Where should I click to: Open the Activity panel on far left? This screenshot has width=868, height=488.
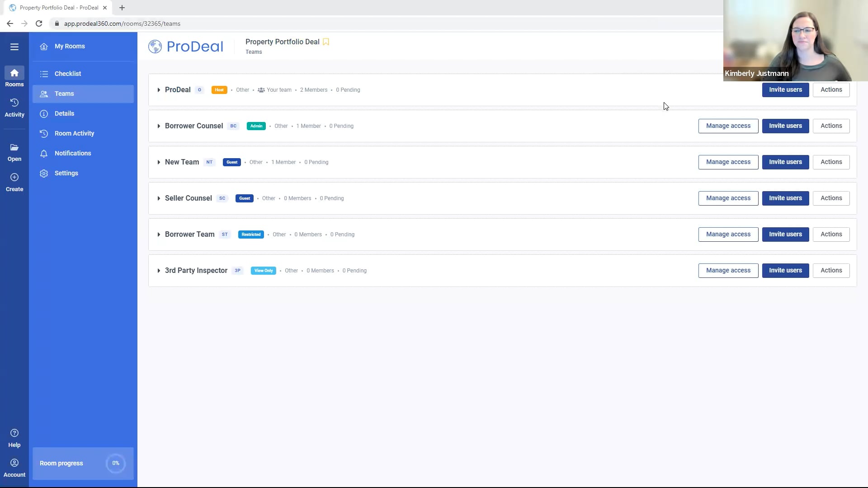click(x=14, y=103)
